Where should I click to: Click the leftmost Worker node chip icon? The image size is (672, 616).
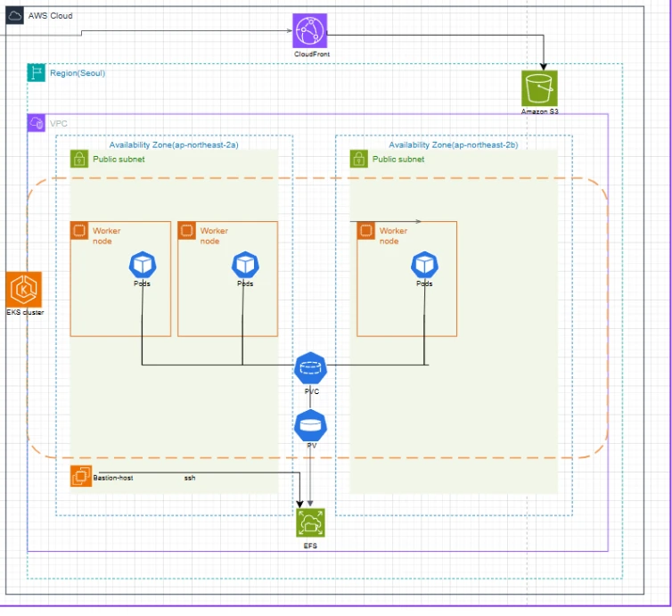pyautogui.click(x=79, y=231)
